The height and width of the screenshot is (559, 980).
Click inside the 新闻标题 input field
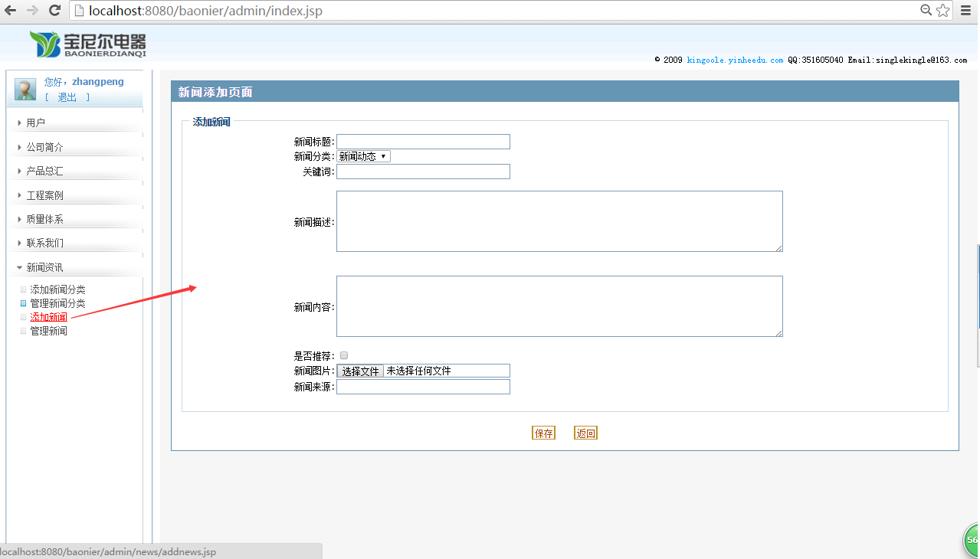click(x=423, y=142)
